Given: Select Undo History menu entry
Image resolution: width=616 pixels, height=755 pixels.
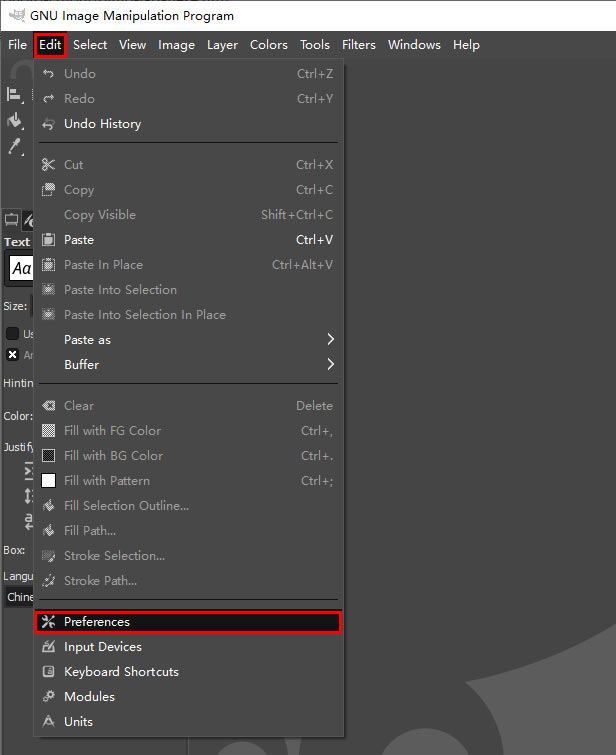Looking at the screenshot, I should (102, 124).
